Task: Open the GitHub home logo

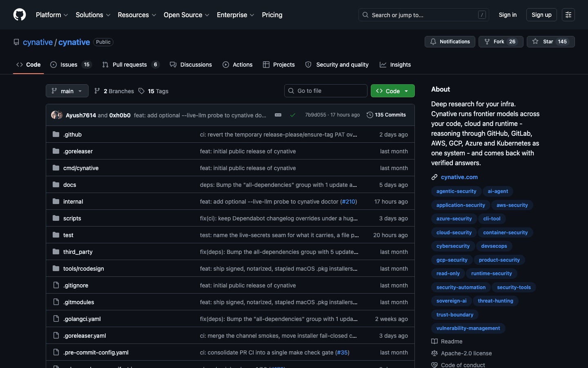Action: [20, 15]
